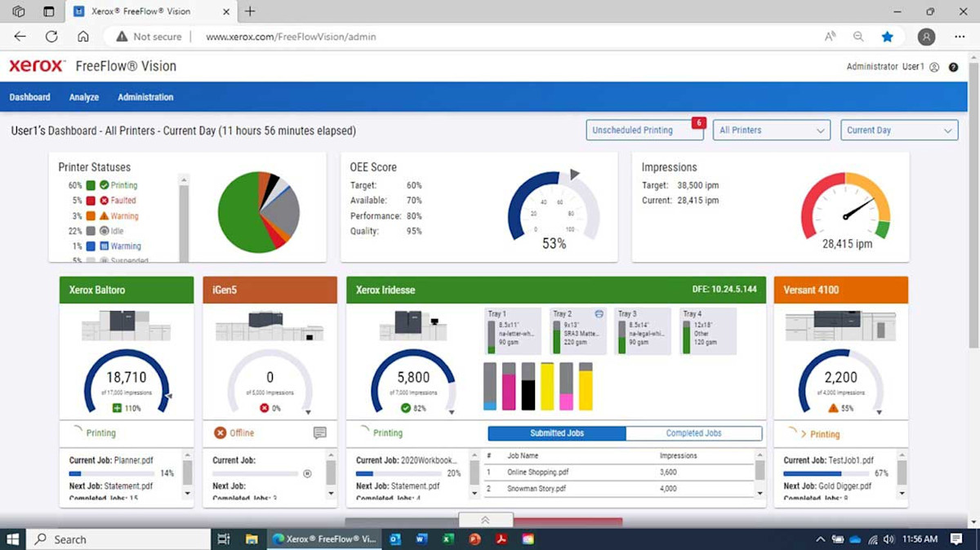Screen dimensions: 980x550
Task: Click the Tray 2 printer icon
Action: pos(599,313)
